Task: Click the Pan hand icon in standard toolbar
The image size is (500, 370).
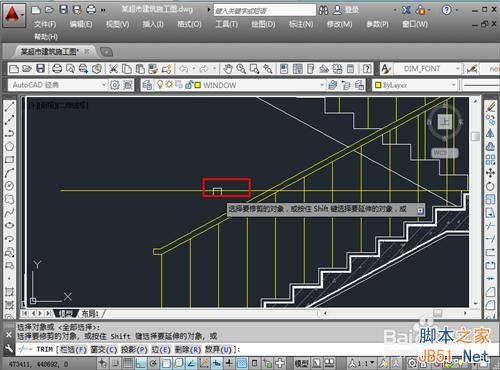Action: pyautogui.click(x=228, y=69)
